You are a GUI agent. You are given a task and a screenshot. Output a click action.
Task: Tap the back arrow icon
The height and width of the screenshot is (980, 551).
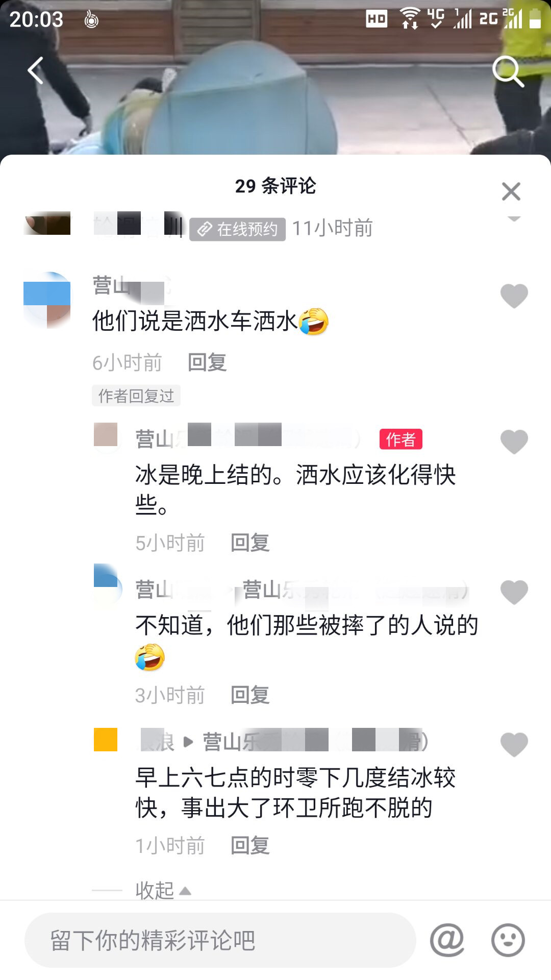coord(35,70)
